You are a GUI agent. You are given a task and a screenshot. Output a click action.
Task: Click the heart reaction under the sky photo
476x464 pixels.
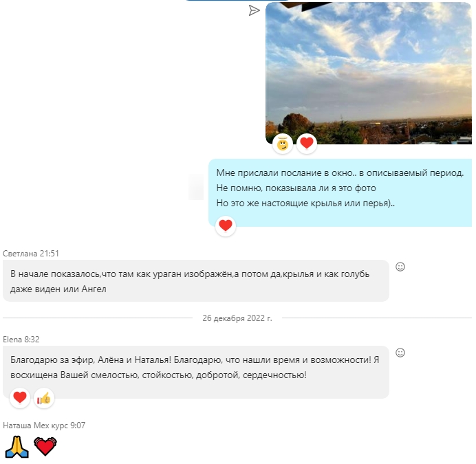307,144
